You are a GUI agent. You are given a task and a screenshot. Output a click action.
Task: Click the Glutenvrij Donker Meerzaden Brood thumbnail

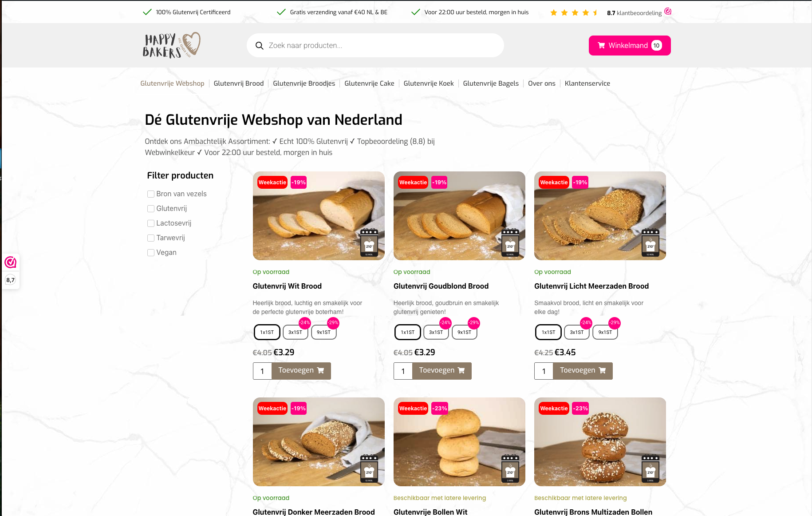coord(319,442)
